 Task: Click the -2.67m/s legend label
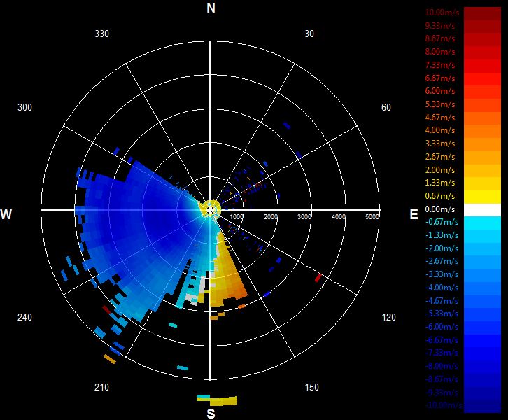(442, 261)
